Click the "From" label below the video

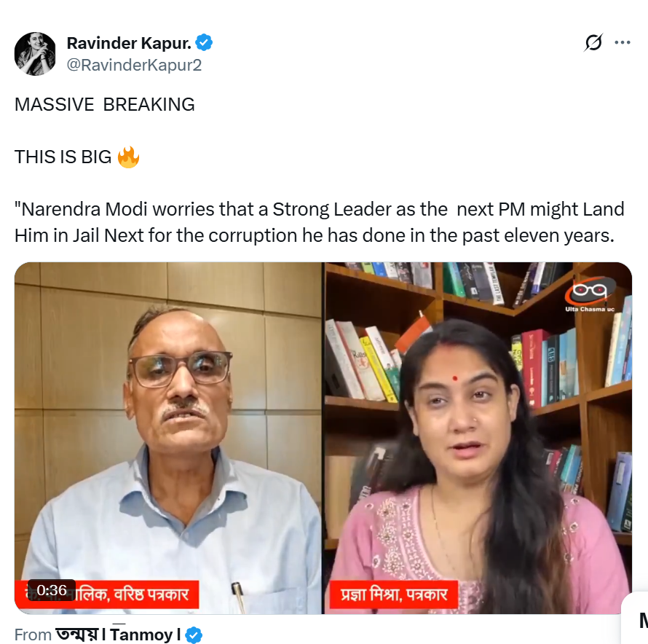(33, 635)
